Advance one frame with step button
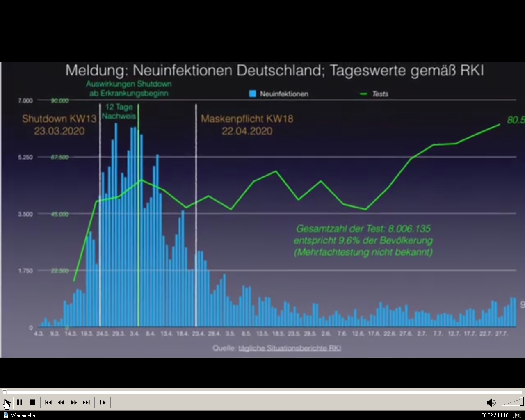The height and width of the screenshot is (420, 525). tap(103, 402)
